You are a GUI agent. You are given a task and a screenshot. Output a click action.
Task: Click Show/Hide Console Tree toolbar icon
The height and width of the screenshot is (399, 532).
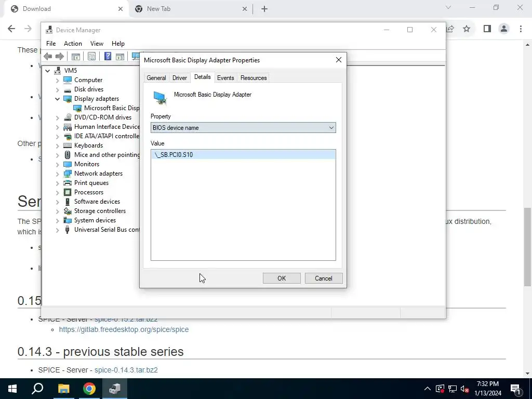[x=76, y=56]
